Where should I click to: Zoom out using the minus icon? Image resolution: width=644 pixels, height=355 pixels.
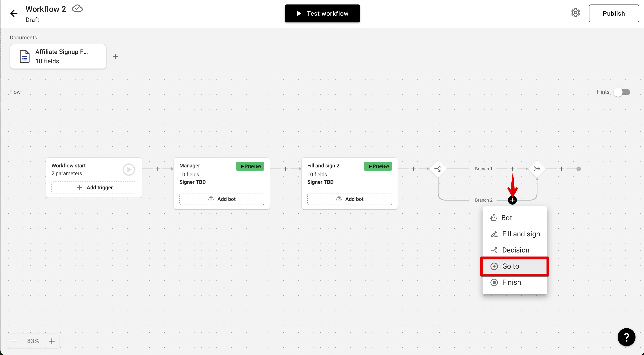14,341
